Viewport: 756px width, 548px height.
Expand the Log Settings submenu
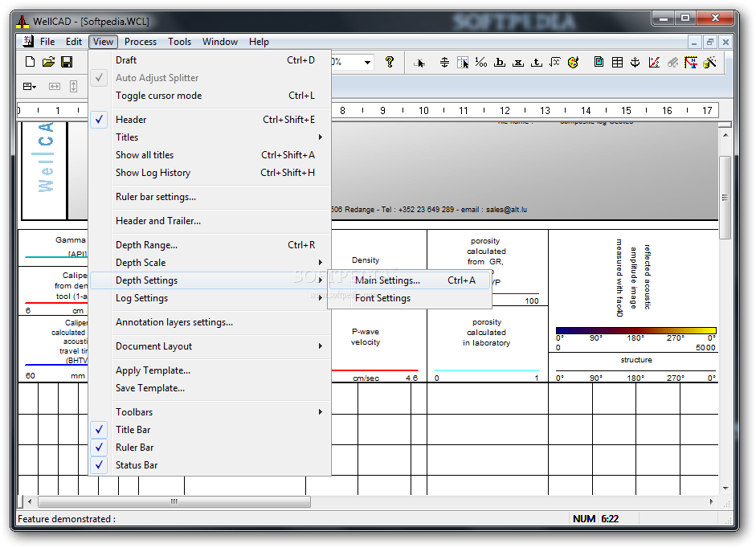(210, 298)
